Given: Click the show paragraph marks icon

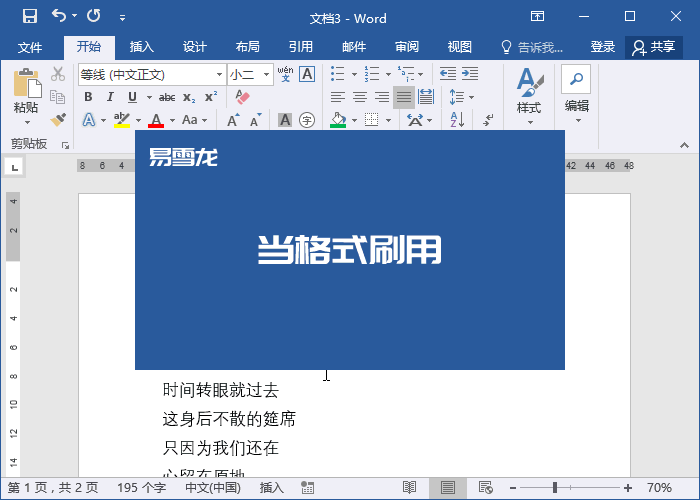Looking at the screenshot, I should (488, 120).
